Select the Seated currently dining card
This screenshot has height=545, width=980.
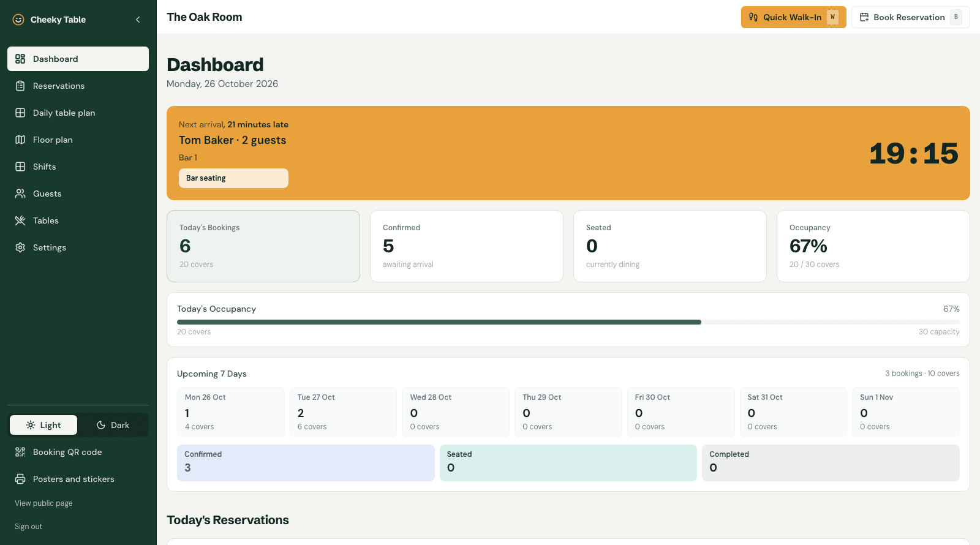670,246
